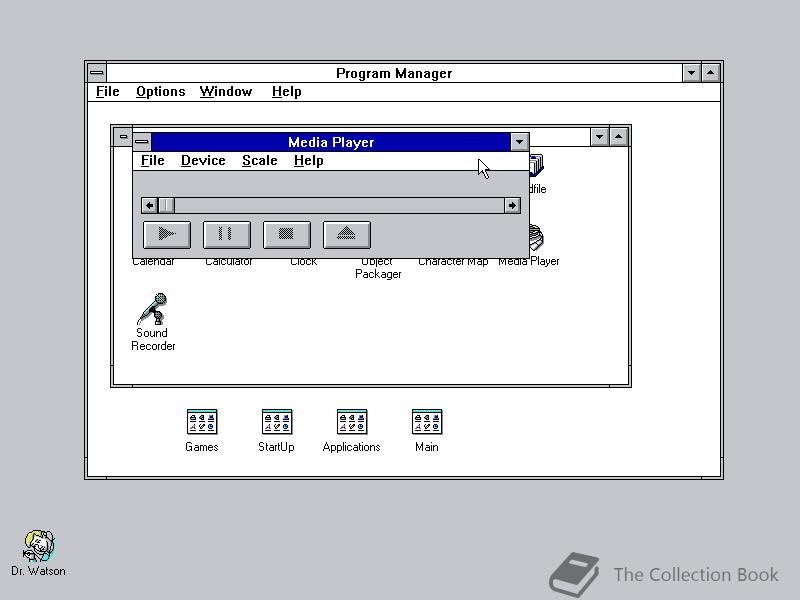Image resolution: width=800 pixels, height=600 pixels.
Task: Open Media Player Device menu
Action: coord(203,161)
